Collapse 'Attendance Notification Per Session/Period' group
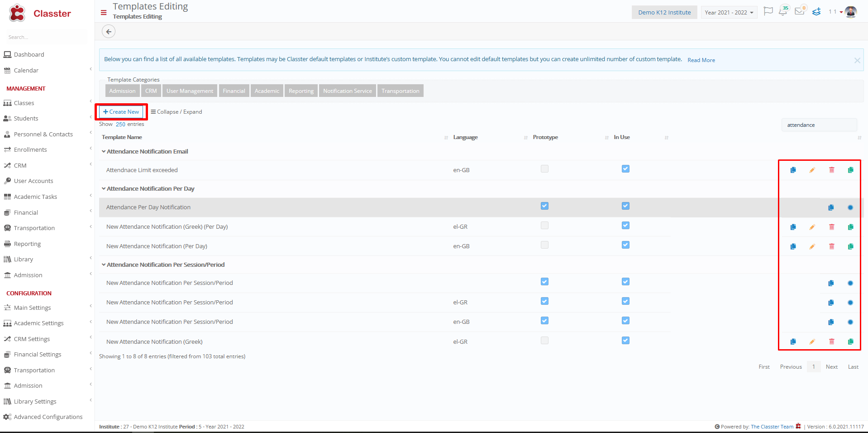This screenshot has height=433, width=868. click(104, 265)
